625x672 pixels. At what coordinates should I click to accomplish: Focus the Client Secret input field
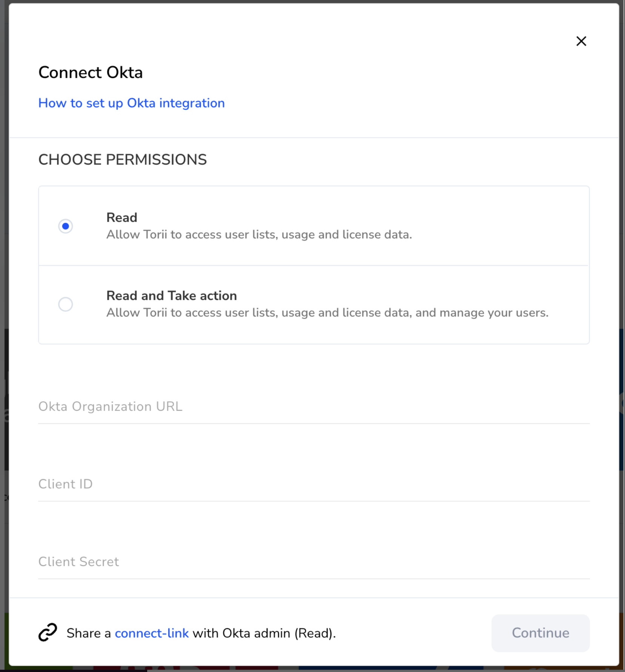point(314,562)
